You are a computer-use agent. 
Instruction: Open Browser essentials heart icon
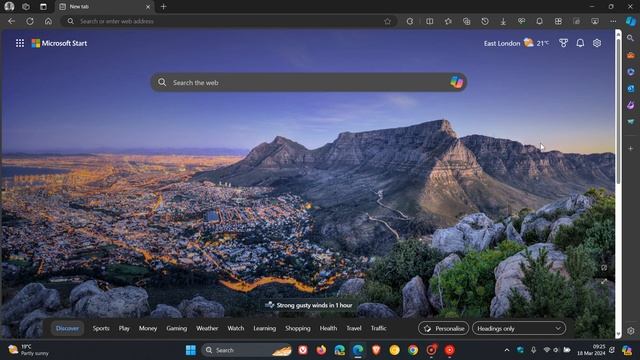[x=521, y=21]
